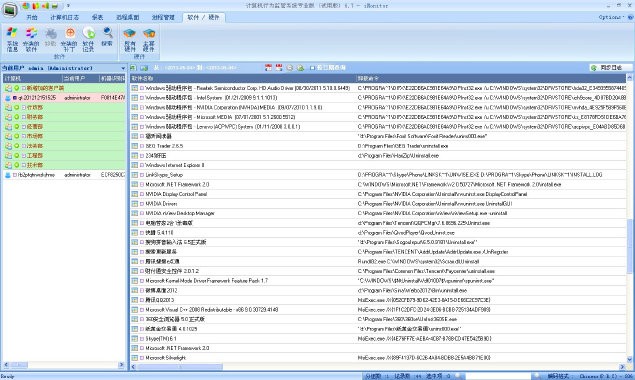
Task: Check the LinkSkype_Setup row checkbox
Action: 142,175
